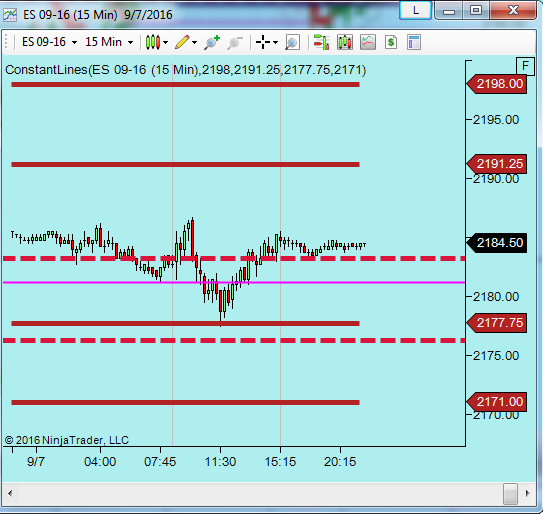Click the NinjaTrader chart icon in title bar
Viewport: 543px width, 514px height.
pyautogui.click(x=10, y=15)
